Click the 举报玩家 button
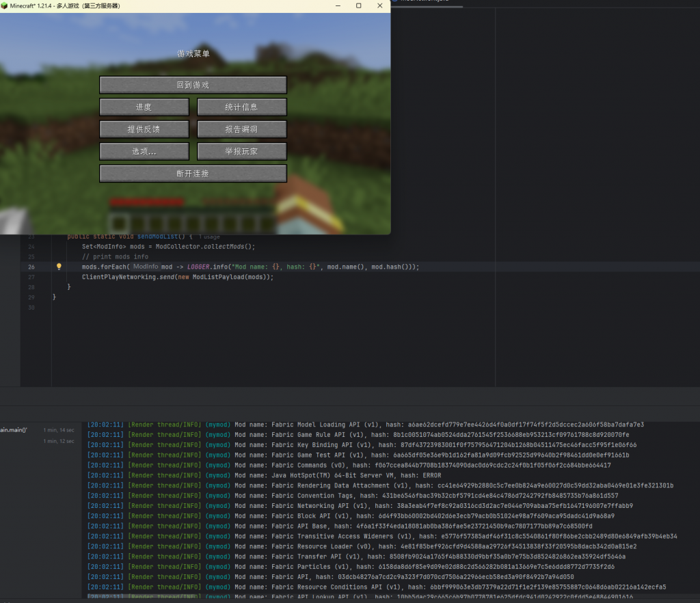This screenshot has height=603, width=700. (x=241, y=151)
